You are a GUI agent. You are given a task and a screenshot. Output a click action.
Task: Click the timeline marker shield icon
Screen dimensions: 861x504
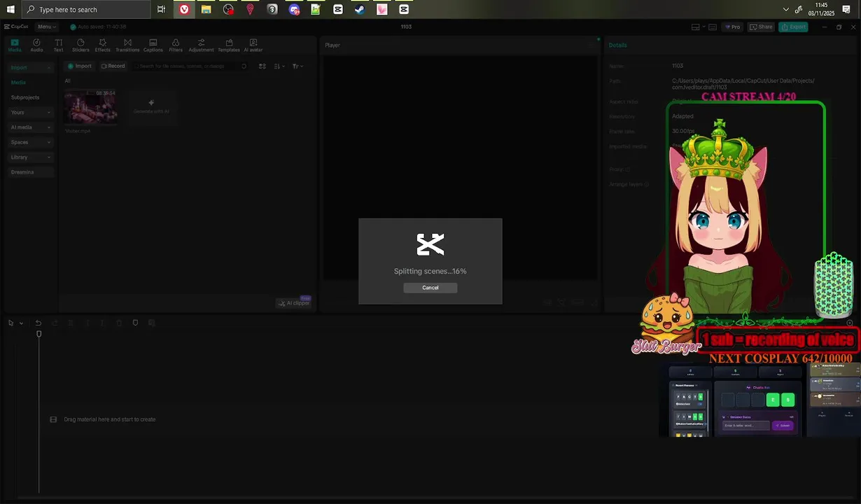[135, 323]
